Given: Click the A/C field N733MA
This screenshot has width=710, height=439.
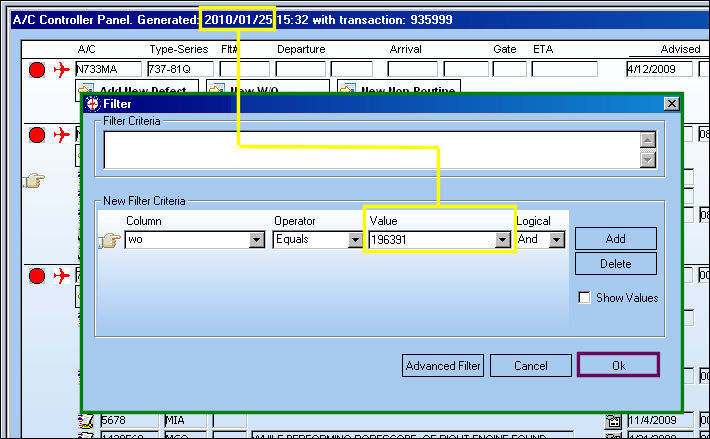Looking at the screenshot, I should (x=109, y=69).
